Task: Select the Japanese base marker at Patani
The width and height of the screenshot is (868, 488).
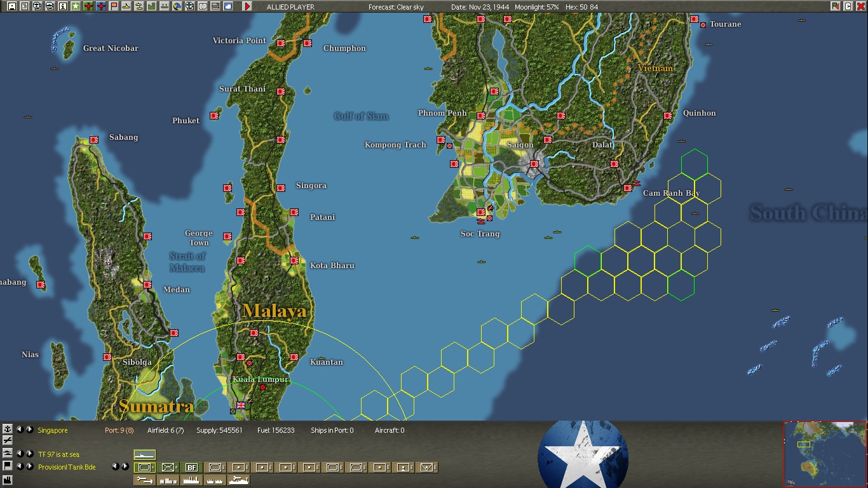Action: click(294, 212)
